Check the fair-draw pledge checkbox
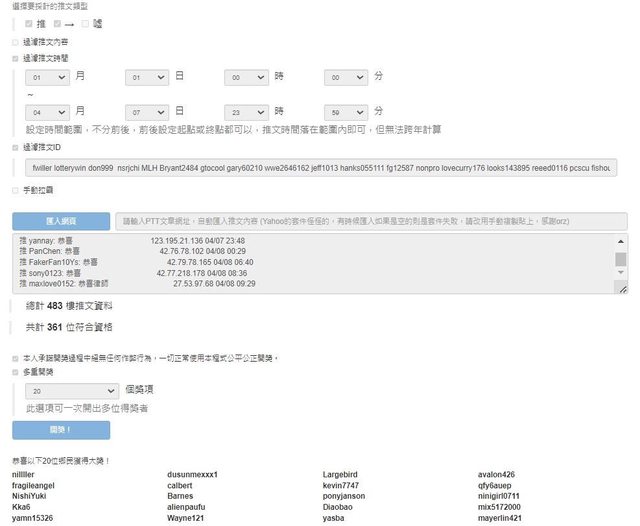640x526 pixels. [15, 357]
